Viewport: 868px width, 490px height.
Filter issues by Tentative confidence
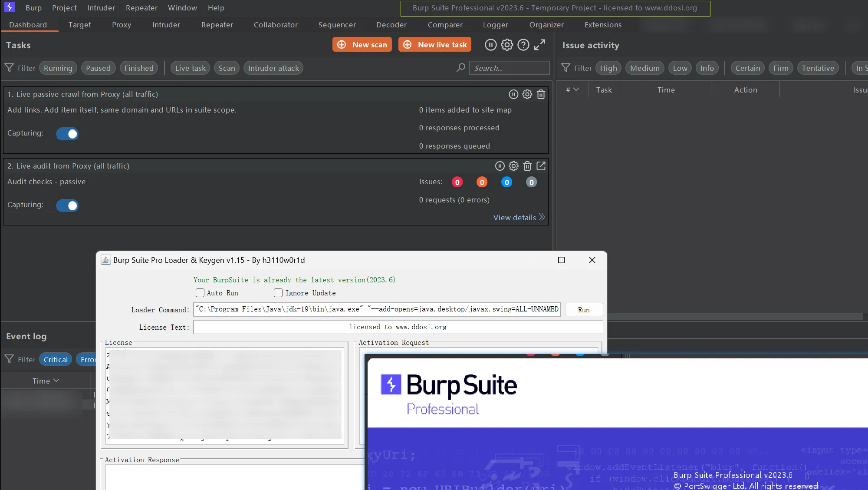[x=818, y=68]
